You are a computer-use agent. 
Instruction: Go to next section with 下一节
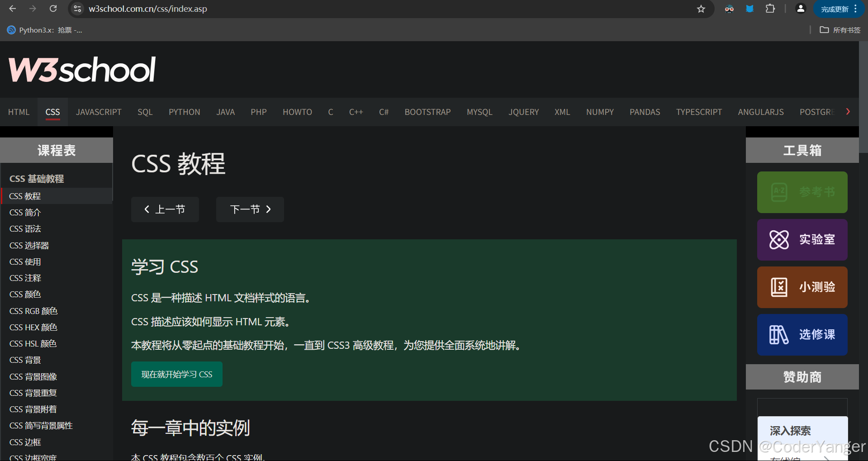(250, 209)
